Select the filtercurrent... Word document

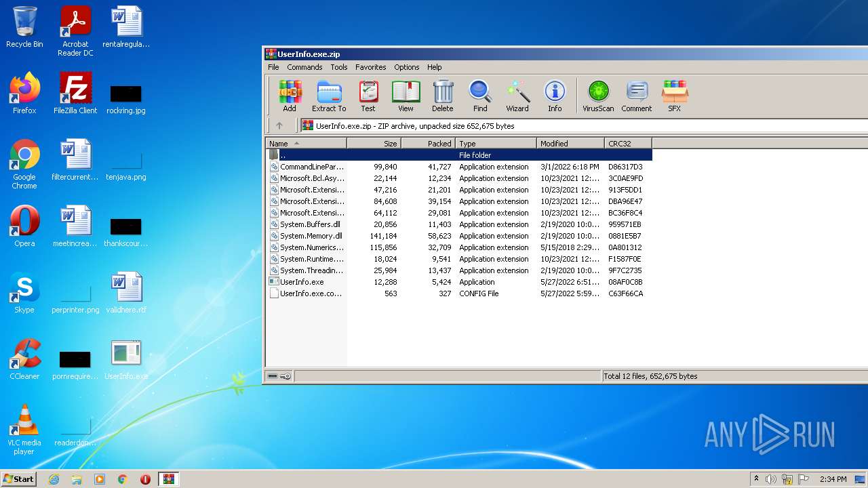[75, 160]
